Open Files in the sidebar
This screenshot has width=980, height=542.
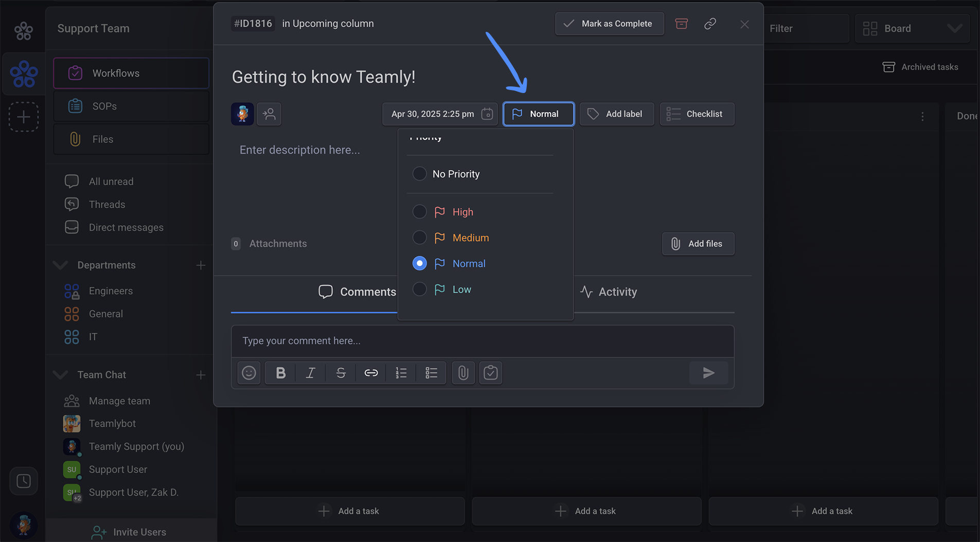click(131, 139)
